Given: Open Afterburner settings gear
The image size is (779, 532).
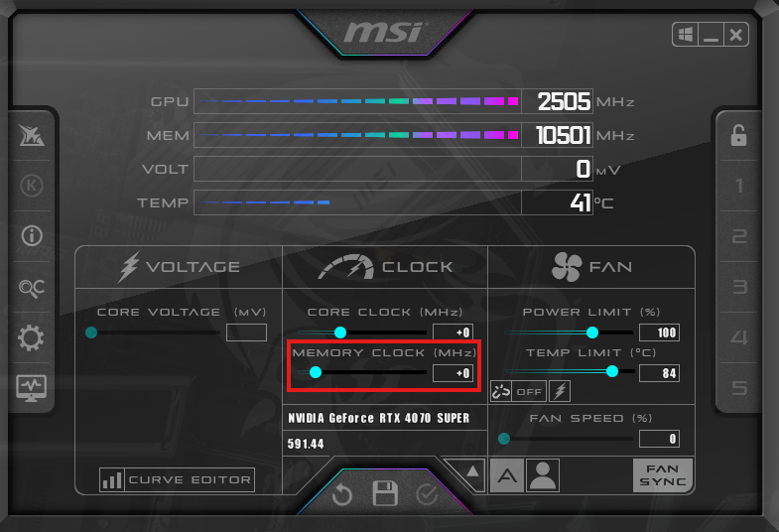Looking at the screenshot, I should coord(32,337).
